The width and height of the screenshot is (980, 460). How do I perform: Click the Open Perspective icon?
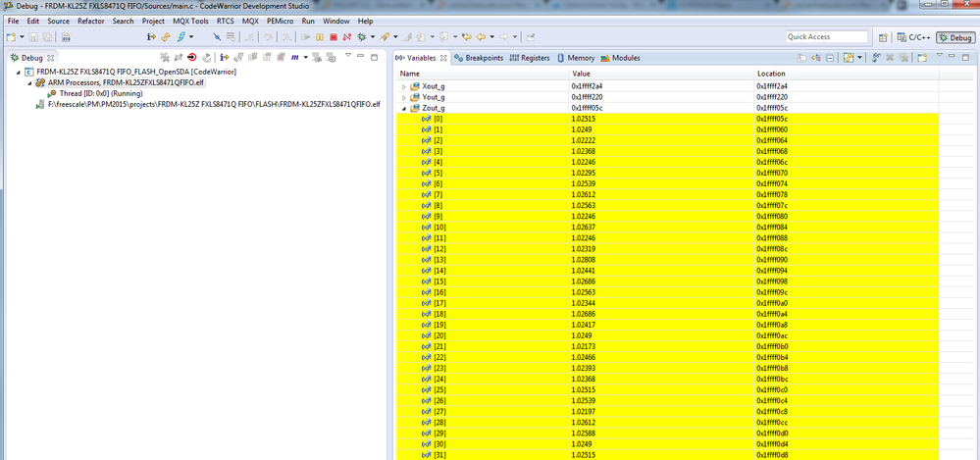(883, 37)
